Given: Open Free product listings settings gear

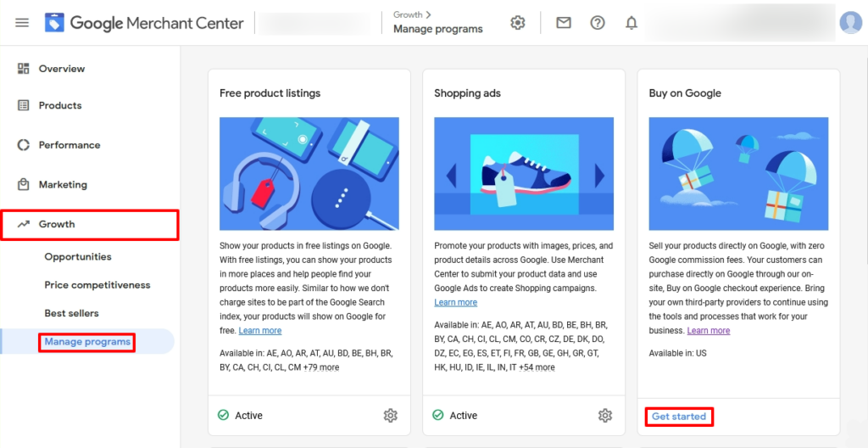Looking at the screenshot, I should point(390,415).
